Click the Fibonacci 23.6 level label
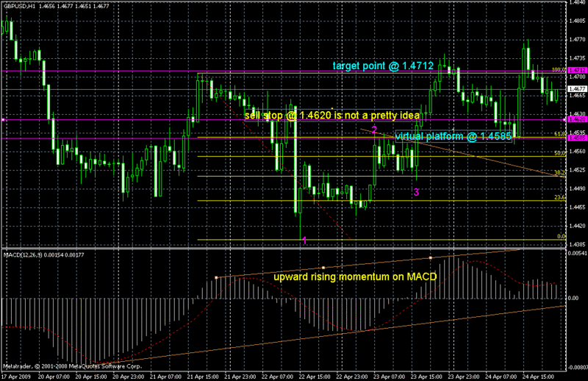 [x=559, y=197]
